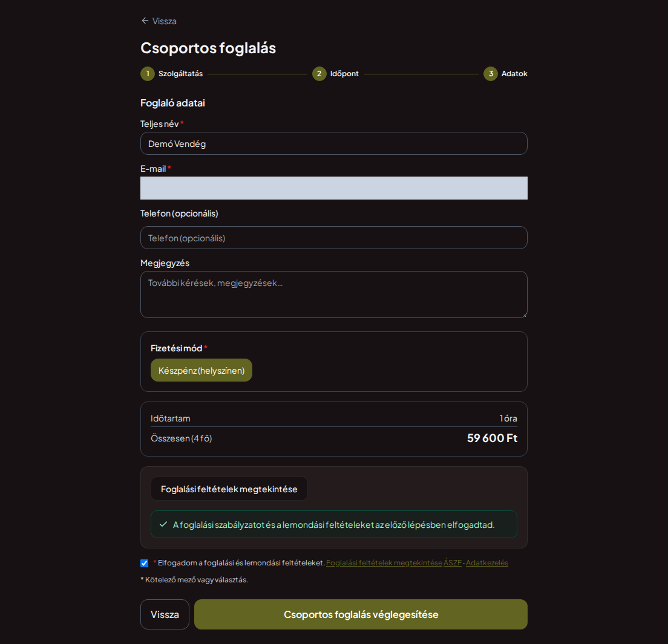The image size is (668, 644).
Task: Click the Szolgáltatás step label
Action: click(x=181, y=74)
